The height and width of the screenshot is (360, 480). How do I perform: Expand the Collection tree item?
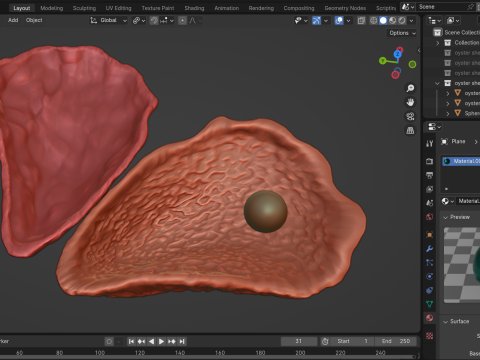[438, 43]
